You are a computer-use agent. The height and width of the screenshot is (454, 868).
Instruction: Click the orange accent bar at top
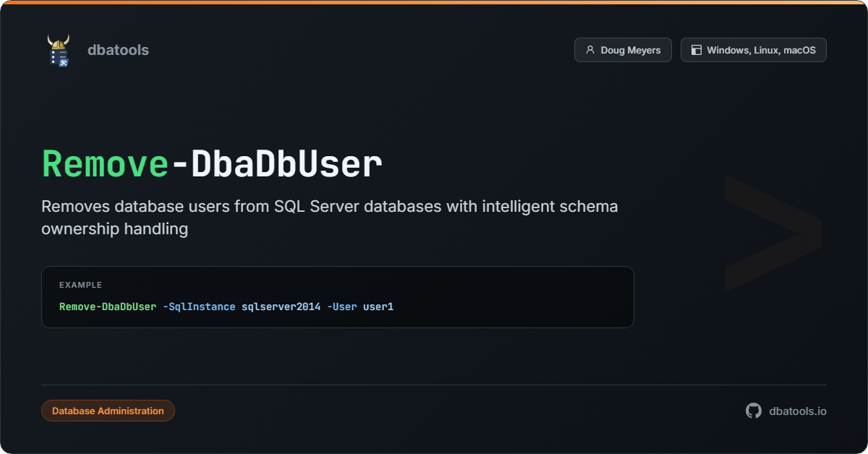(434, 2)
